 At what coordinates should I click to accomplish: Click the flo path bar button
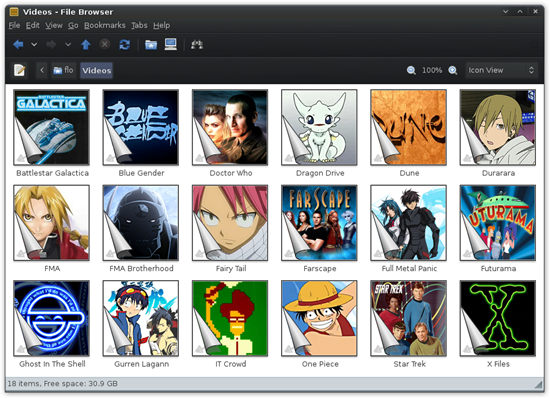point(63,70)
